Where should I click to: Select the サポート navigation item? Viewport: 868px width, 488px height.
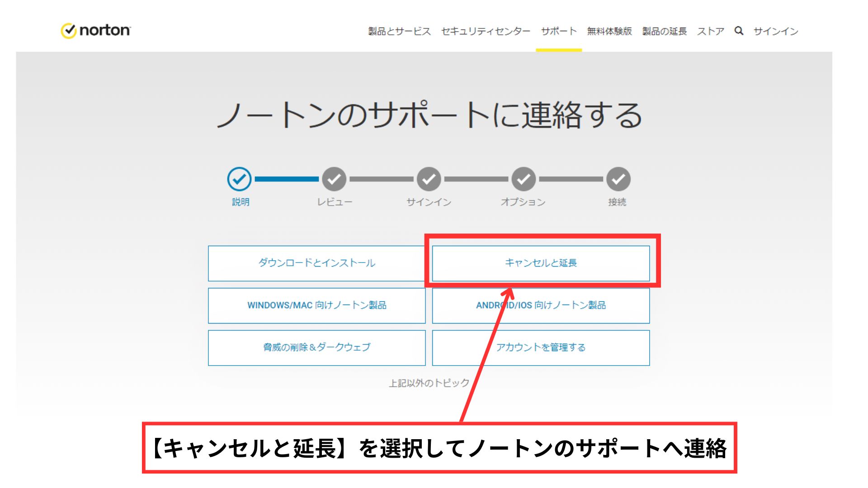[x=559, y=31]
